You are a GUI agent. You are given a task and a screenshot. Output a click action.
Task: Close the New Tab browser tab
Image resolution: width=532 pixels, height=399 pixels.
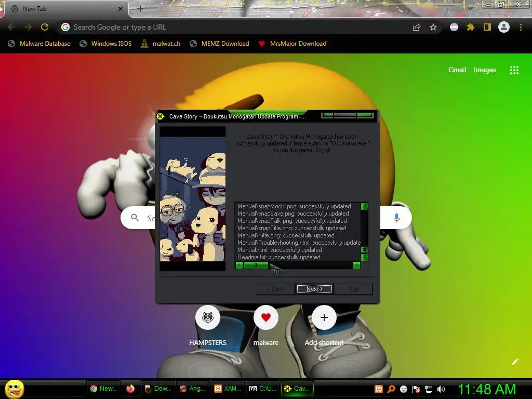pyautogui.click(x=121, y=9)
